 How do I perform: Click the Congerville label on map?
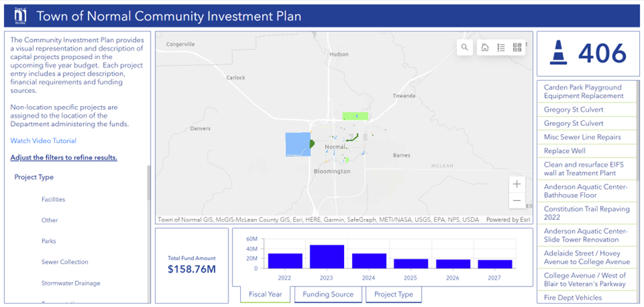(x=181, y=44)
